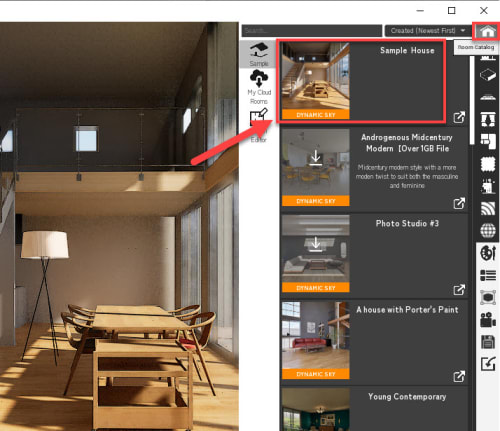
Task: Click the render frame icon
Action: 488,297
